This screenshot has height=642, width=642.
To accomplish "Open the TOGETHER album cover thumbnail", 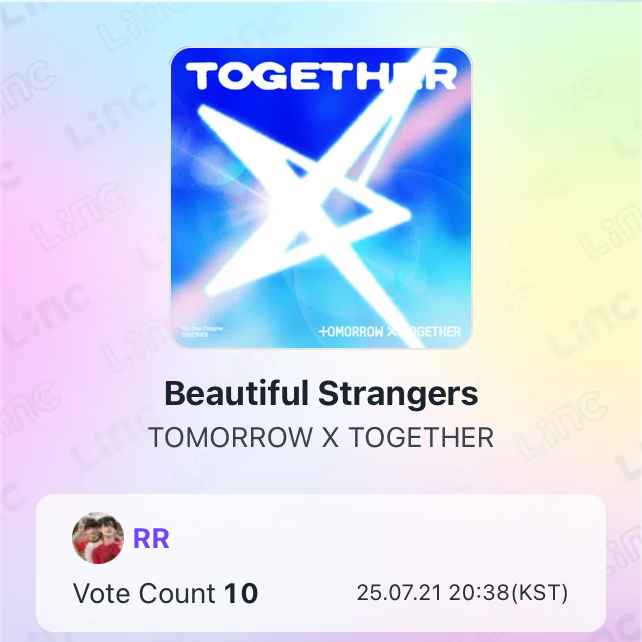I will [x=321, y=198].
